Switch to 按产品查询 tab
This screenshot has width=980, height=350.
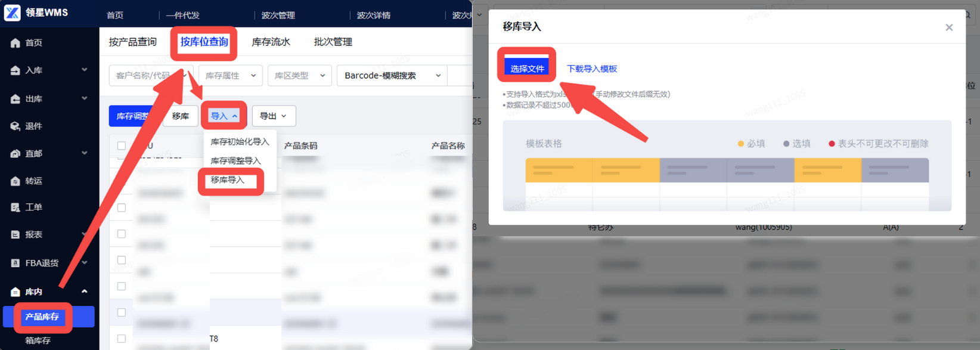(x=133, y=42)
